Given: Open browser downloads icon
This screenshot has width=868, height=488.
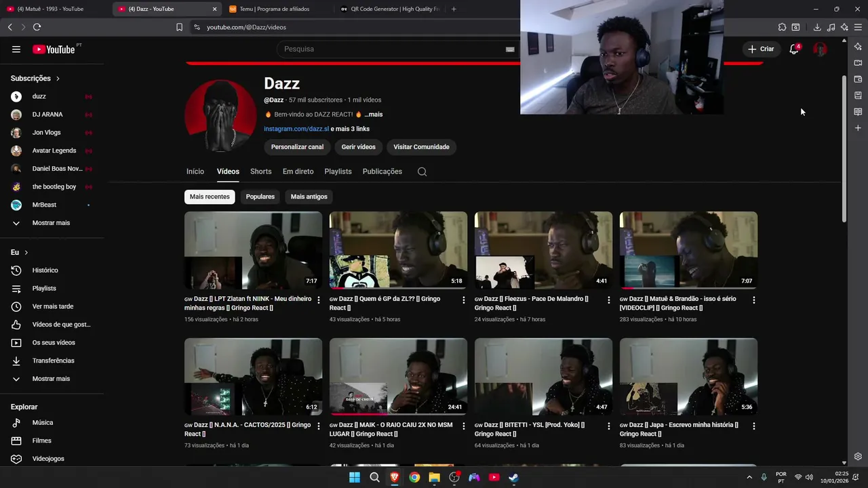Looking at the screenshot, I should 817,27.
